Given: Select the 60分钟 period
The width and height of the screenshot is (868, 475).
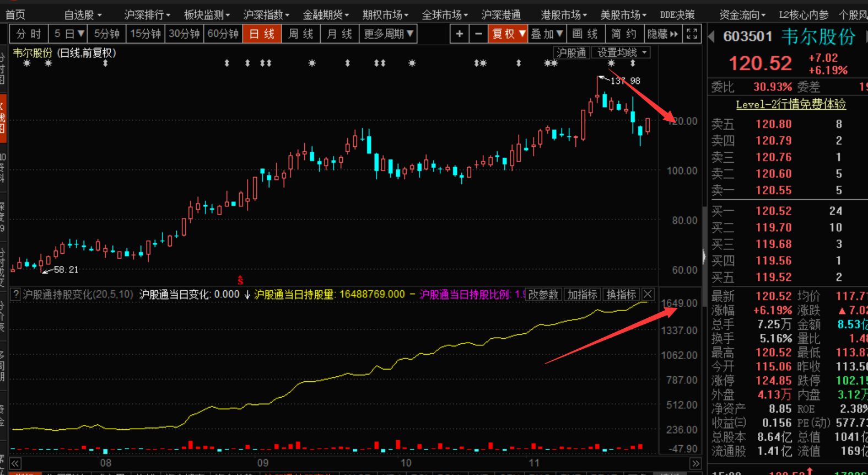Looking at the screenshot, I should (x=223, y=34).
